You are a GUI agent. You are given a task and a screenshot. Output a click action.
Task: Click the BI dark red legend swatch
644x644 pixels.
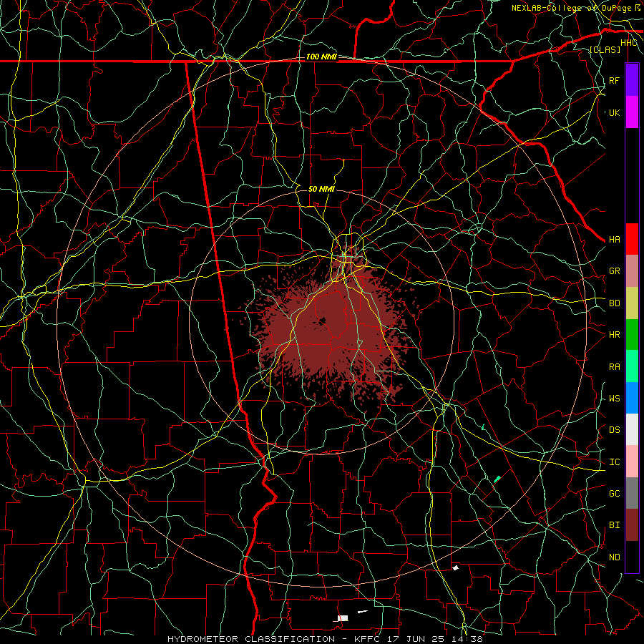coord(632,525)
